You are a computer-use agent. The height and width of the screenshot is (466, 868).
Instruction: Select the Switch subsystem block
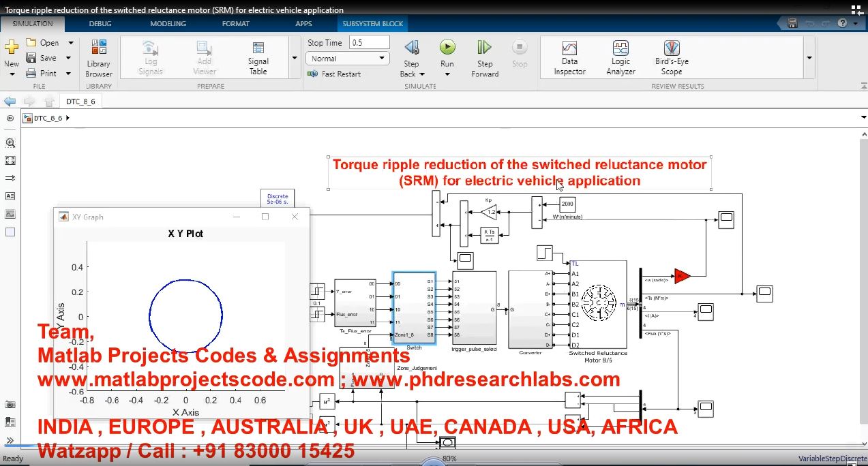[x=414, y=309]
